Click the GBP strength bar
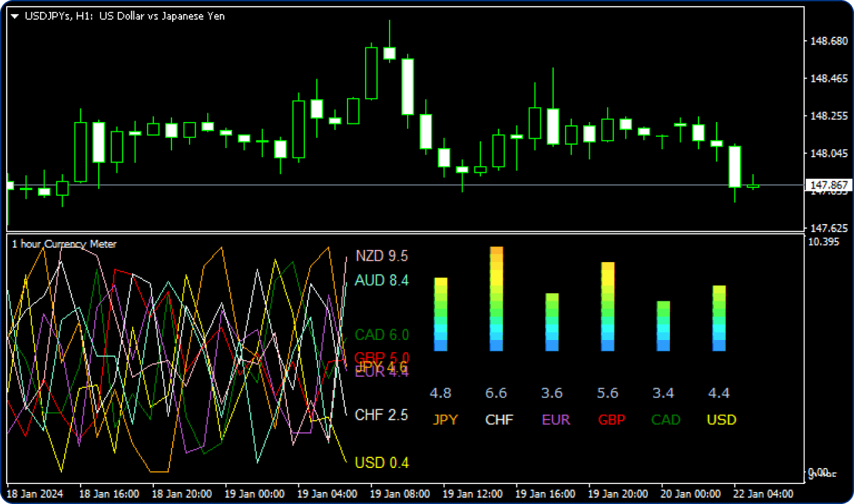The height and width of the screenshot is (504, 854). click(608, 306)
